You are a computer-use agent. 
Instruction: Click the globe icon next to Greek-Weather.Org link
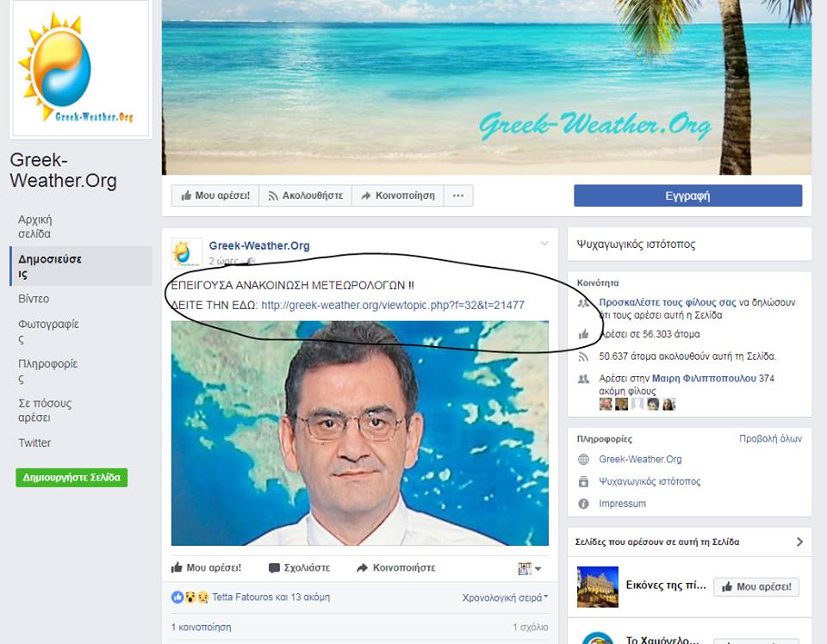click(583, 460)
